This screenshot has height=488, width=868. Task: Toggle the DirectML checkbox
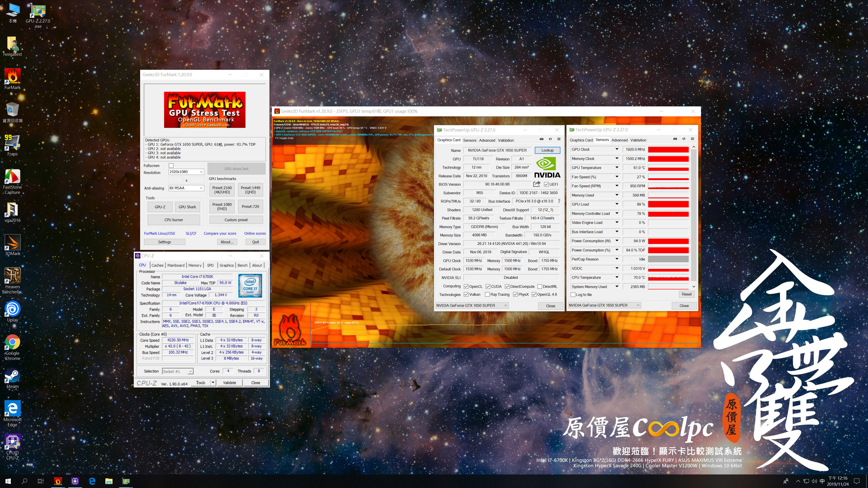(x=540, y=287)
